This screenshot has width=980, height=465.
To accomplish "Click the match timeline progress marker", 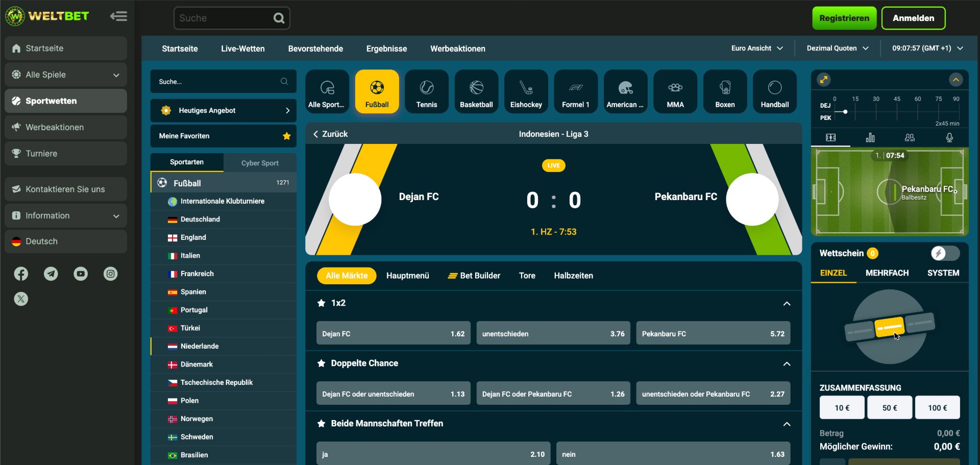I will pos(845,111).
